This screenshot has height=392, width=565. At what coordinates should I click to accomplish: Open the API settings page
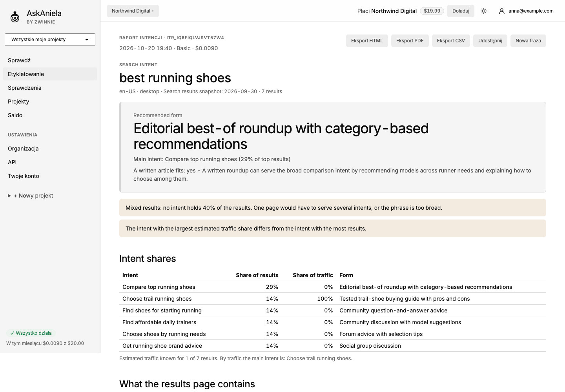[x=50, y=162]
